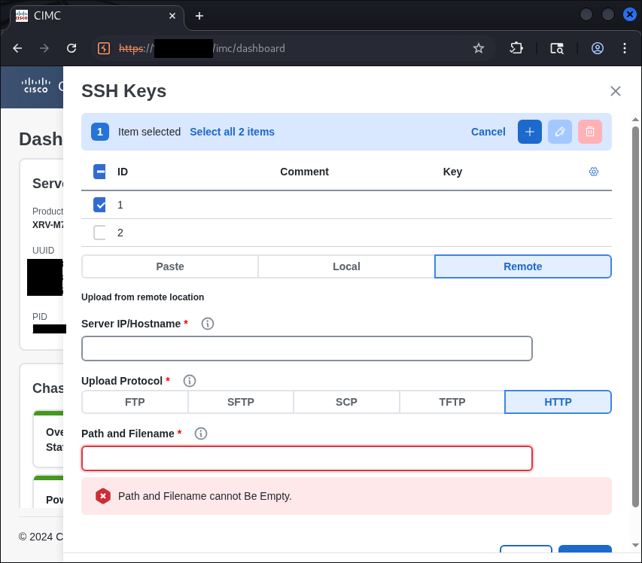Close the SSH Keys panel
Screen dimensions: 642x563
(x=615, y=91)
